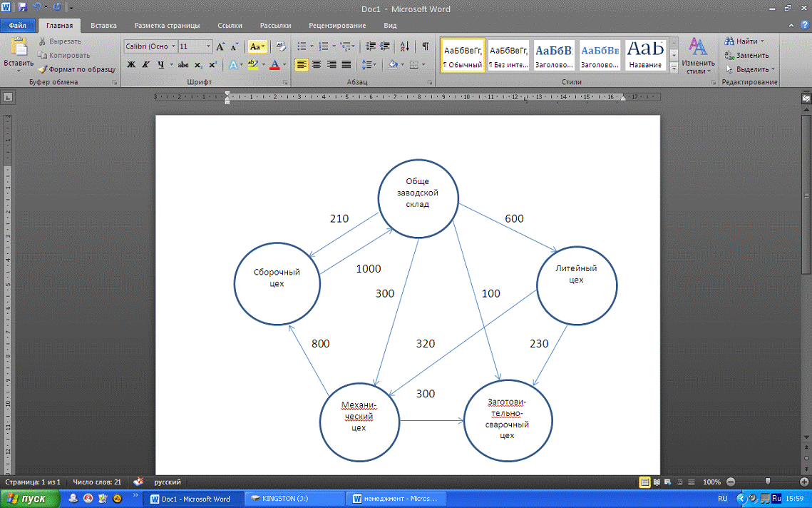The image size is (812, 508).
Task: Click the Format Painter (Формат по образцу) icon
Action: click(x=43, y=69)
